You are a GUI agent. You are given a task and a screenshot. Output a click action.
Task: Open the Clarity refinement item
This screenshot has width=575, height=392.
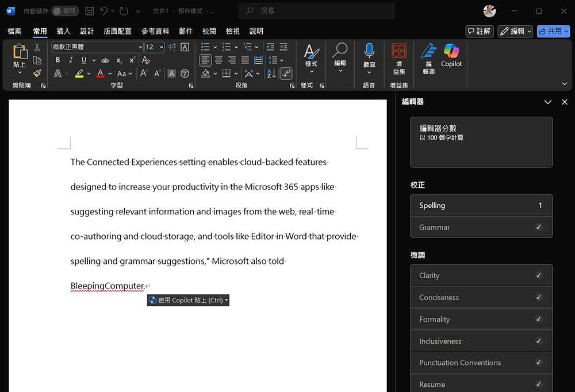click(481, 275)
